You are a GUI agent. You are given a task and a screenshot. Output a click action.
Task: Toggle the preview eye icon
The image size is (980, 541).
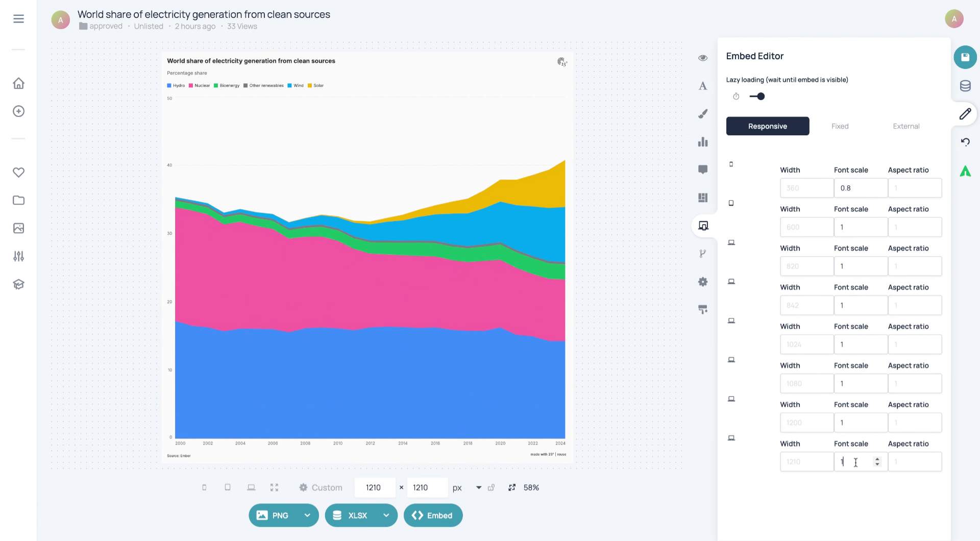(x=703, y=58)
